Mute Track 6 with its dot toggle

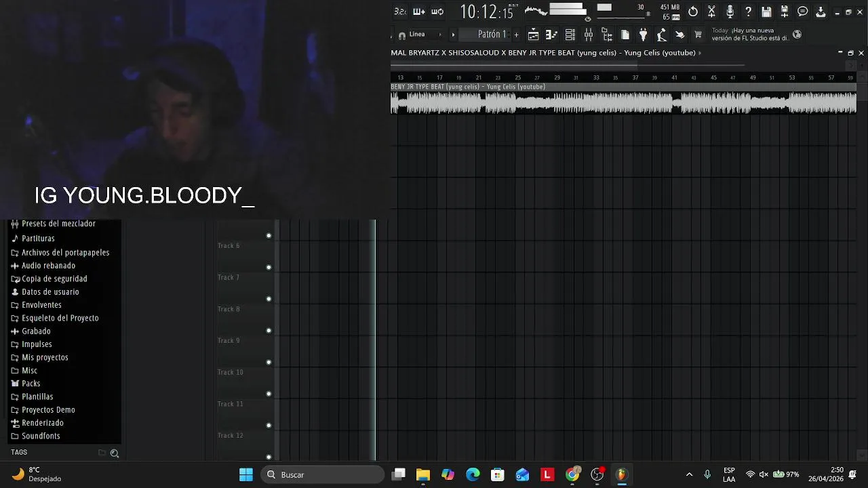point(269,267)
